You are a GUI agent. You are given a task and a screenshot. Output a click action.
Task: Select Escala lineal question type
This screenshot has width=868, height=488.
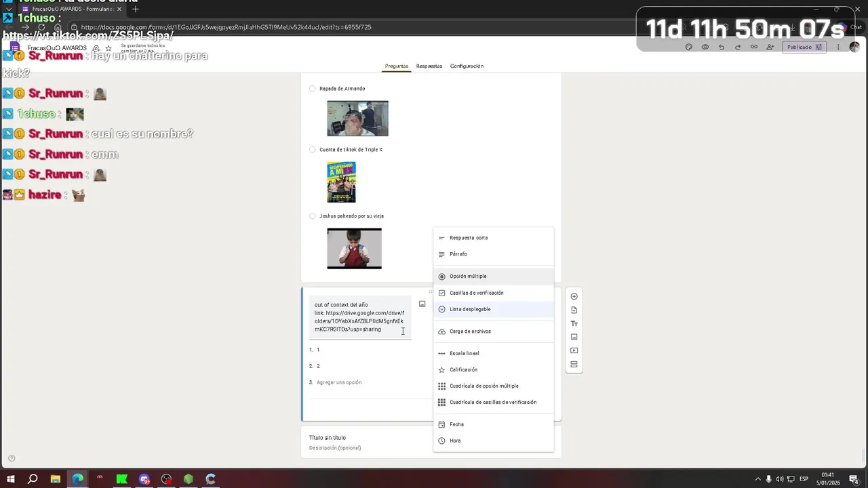493,353
